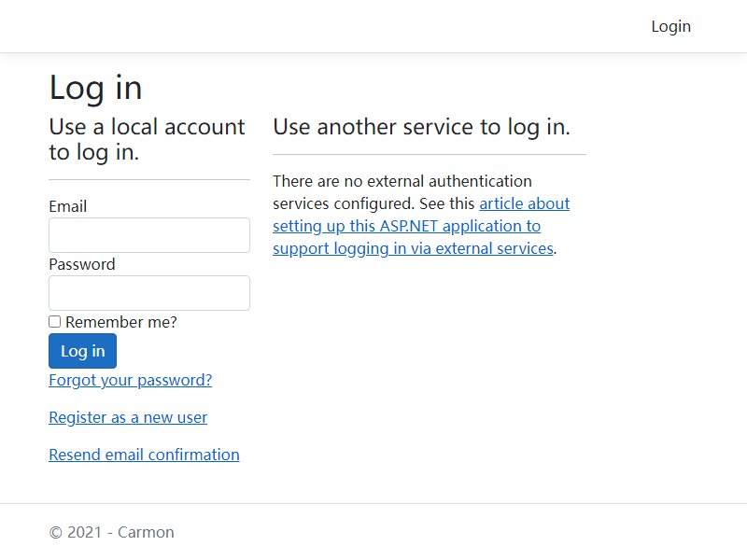
Task: Click the Password field label
Action: click(x=82, y=264)
